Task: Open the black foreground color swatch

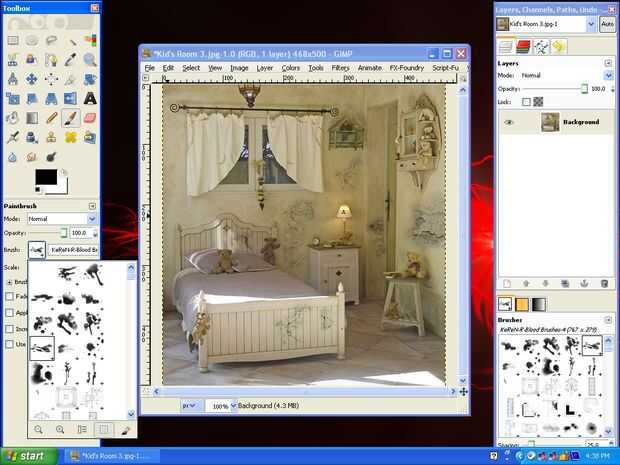Action: pyautogui.click(x=46, y=177)
